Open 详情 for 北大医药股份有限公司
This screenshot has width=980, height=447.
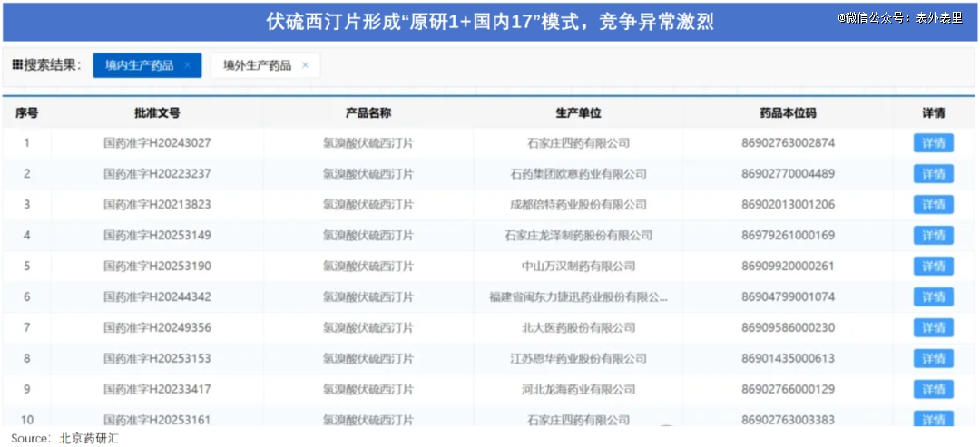(933, 327)
